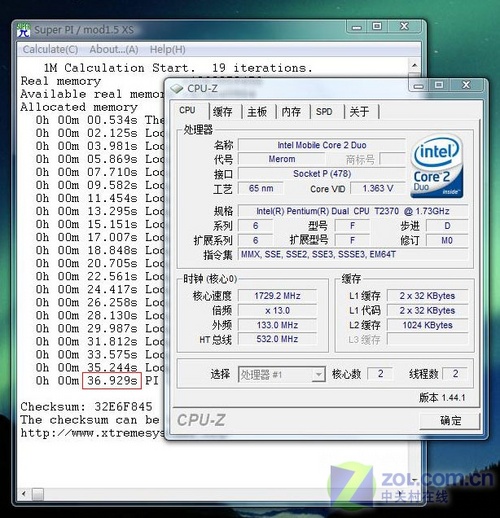Click the 版本 1.44.1 version label
This screenshot has width=500, height=518.
(442, 398)
